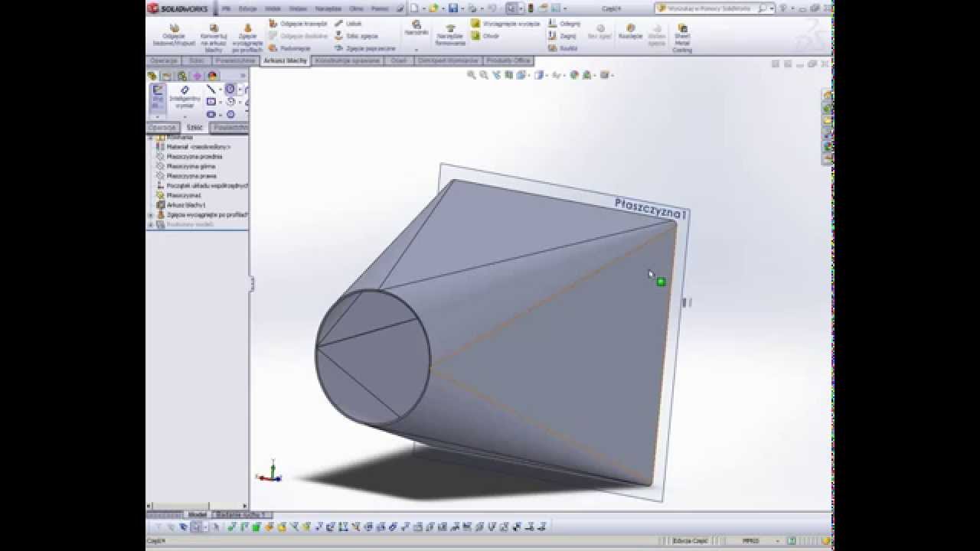The width and height of the screenshot is (980, 551).
Task: Open the Produkty Office ribbon tab
Action: (508, 60)
